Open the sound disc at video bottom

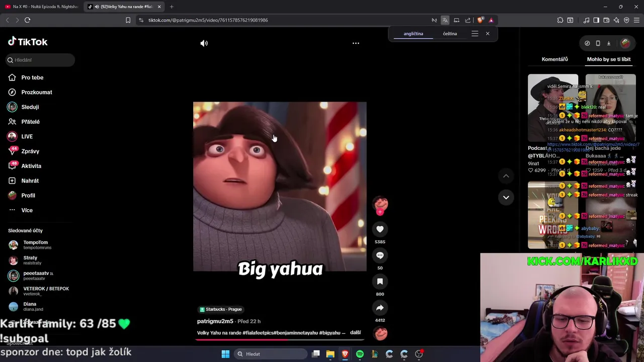pyautogui.click(x=380, y=333)
